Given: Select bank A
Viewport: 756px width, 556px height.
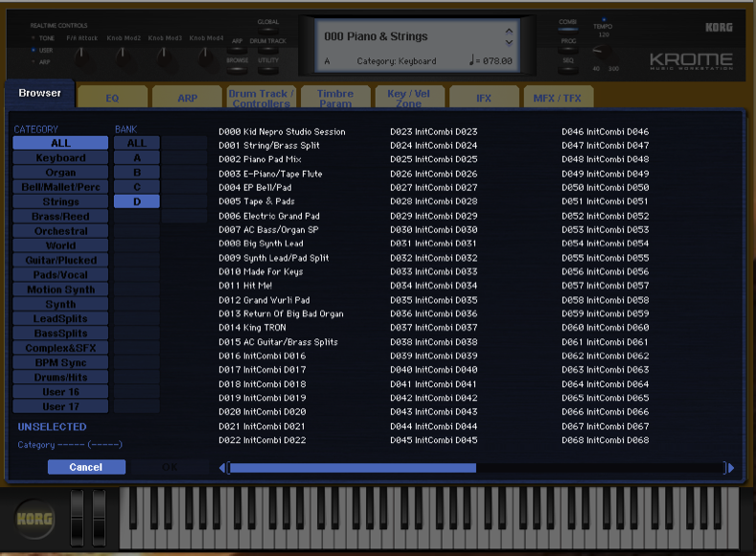Looking at the screenshot, I should click(x=137, y=157).
